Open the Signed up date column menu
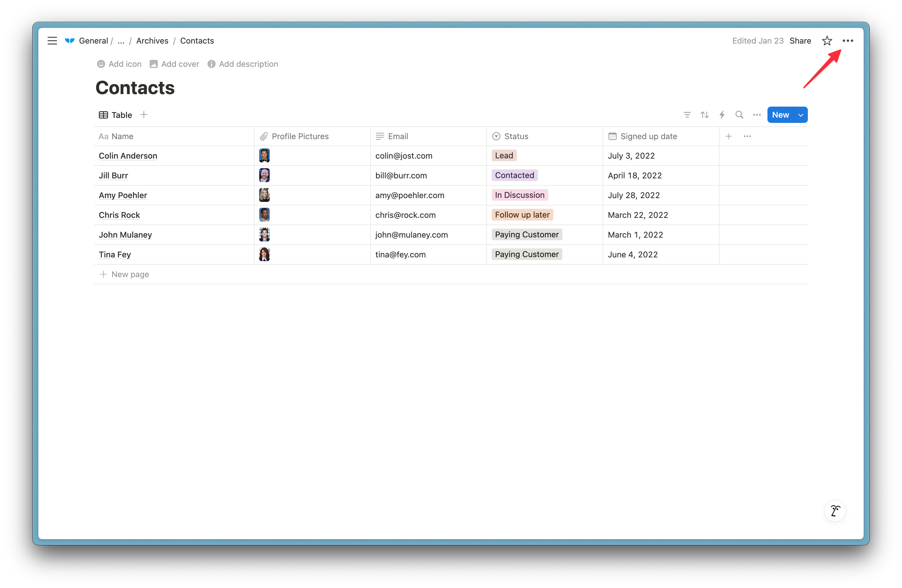This screenshot has width=902, height=588. [x=661, y=136]
